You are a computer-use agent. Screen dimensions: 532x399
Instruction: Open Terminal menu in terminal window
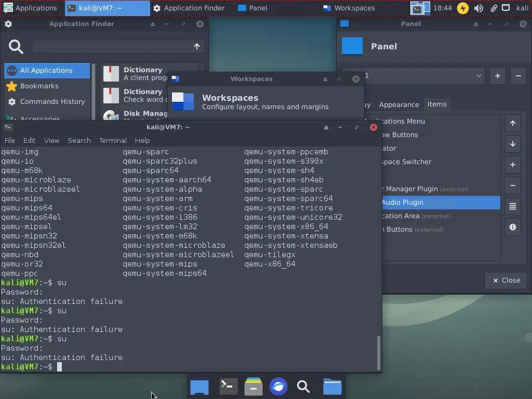113,140
